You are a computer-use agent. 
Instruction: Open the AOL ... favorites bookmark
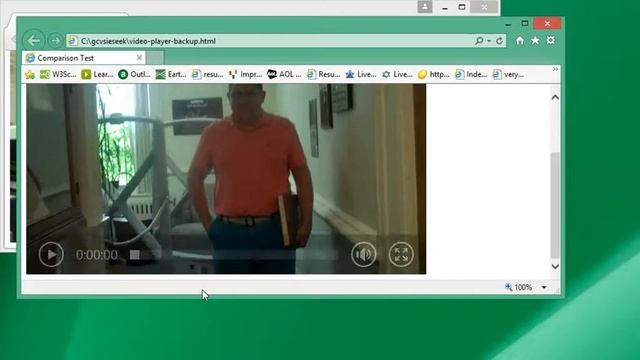coord(284,74)
